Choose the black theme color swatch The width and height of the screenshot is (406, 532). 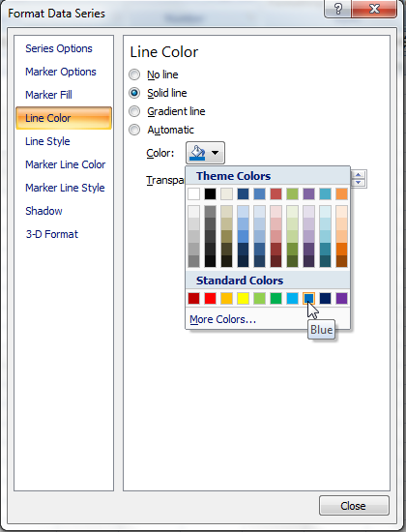(x=211, y=194)
